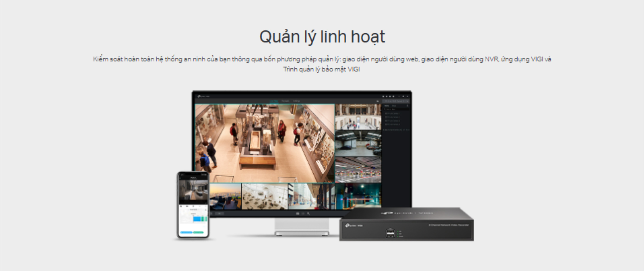Select the parking garage camera feed thumbnail
Screen dimensions: 644x271
[358, 143]
